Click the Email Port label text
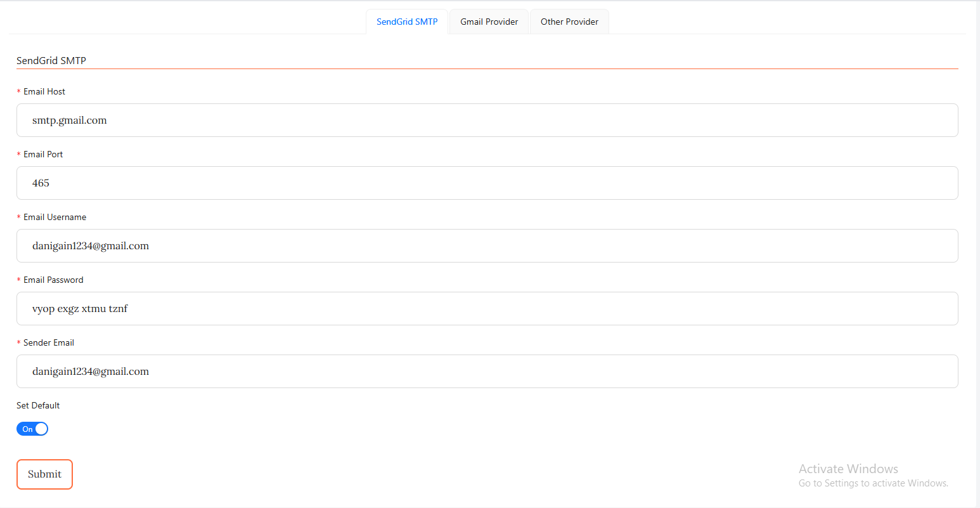This screenshot has height=508, width=980. coord(43,155)
